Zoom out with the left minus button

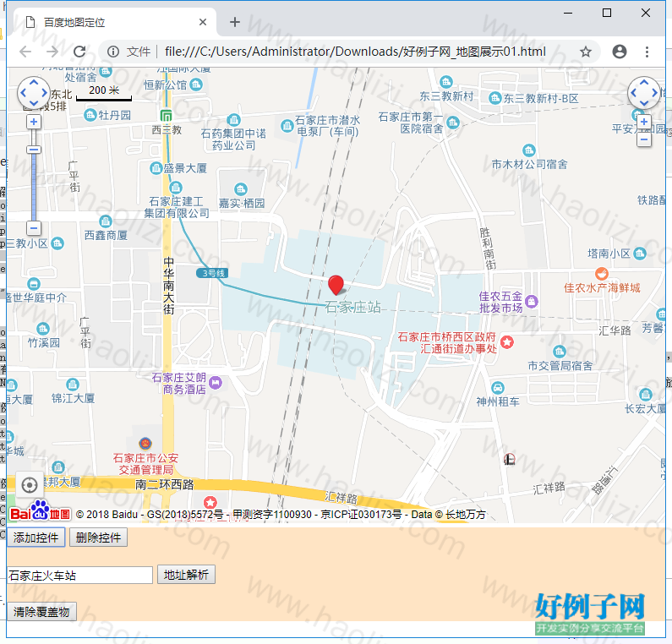pos(34,227)
